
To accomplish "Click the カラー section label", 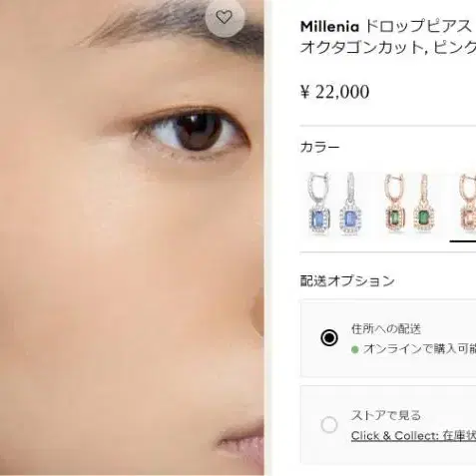I will coord(319,147).
